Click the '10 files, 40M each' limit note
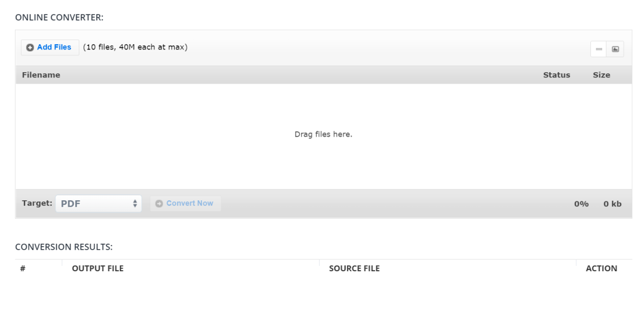 point(135,47)
